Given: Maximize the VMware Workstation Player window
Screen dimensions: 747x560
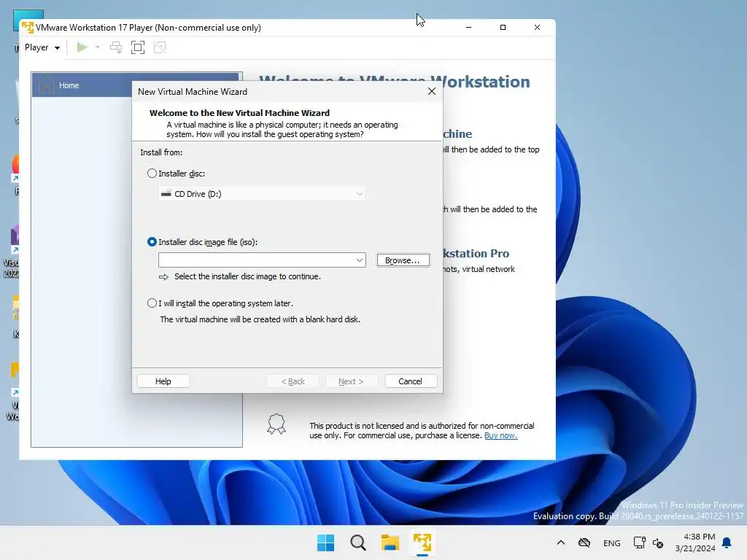Looking at the screenshot, I should click(x=503, y=28).
